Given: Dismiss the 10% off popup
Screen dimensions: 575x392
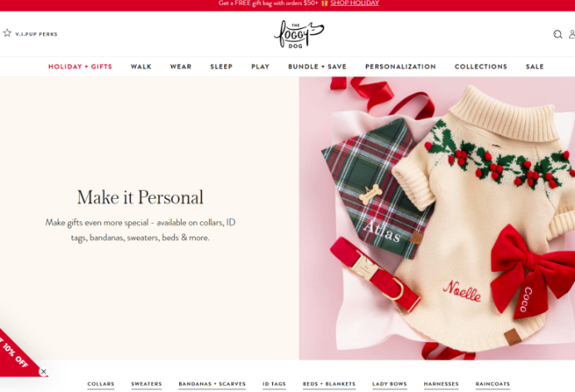Looking at the screenshot, I should tap(44, 371).
